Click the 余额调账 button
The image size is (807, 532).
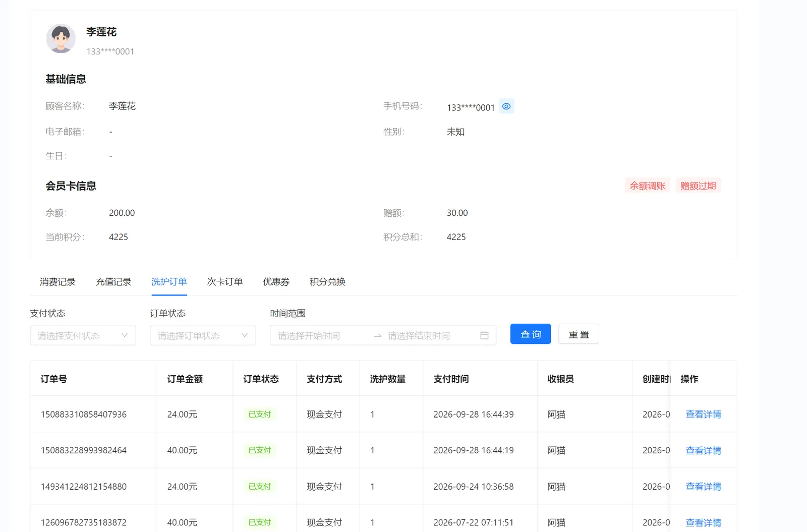click(x=648, y=186)
